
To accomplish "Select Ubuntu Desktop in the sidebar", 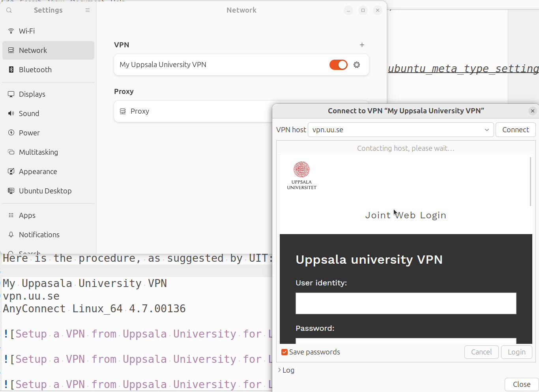I will [45, 191].
